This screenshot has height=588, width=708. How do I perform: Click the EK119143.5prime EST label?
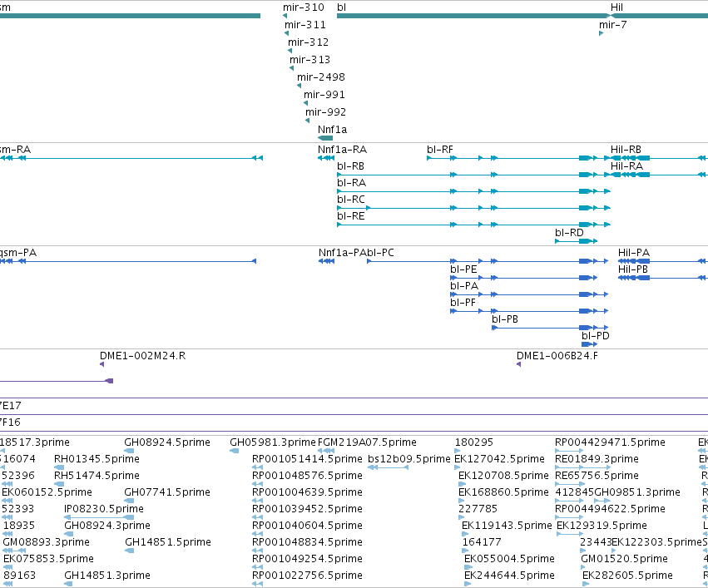(x=507, y=526)
